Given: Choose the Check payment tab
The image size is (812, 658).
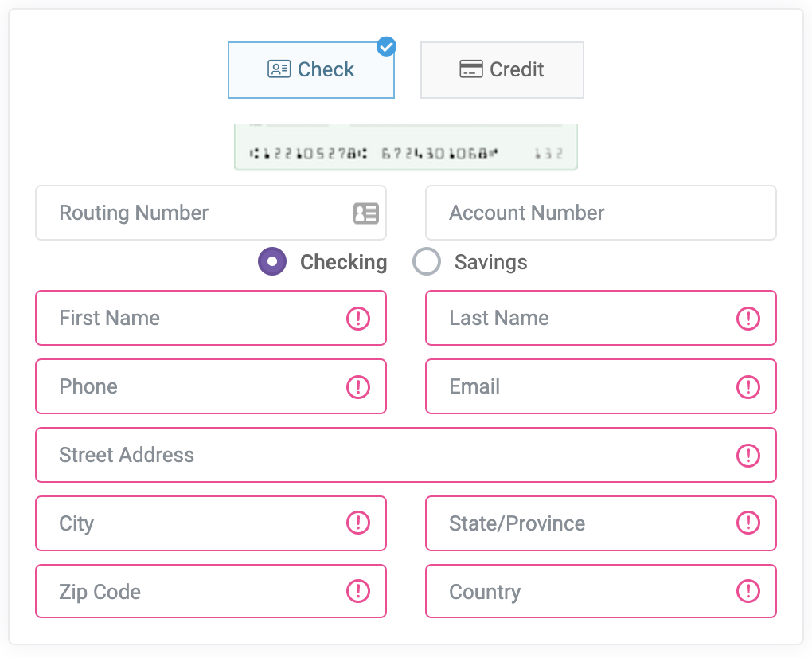Looking at the screenshot, I should pyautogui.click(x=310, y=70).
